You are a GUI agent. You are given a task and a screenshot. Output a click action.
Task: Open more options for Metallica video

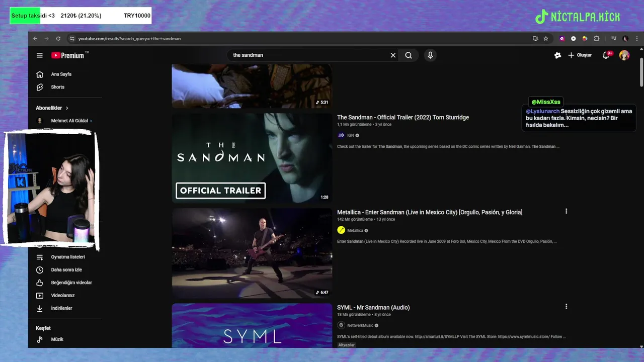[x=566, y=211]
